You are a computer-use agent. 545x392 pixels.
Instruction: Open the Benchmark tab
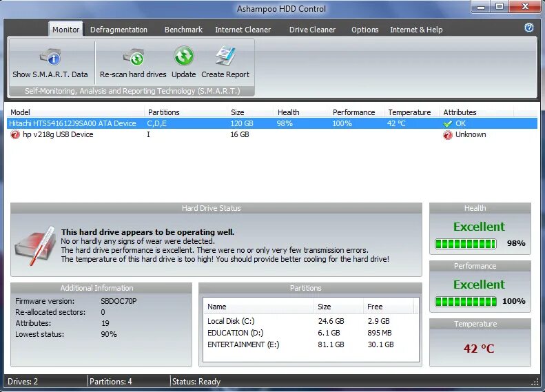183,30
